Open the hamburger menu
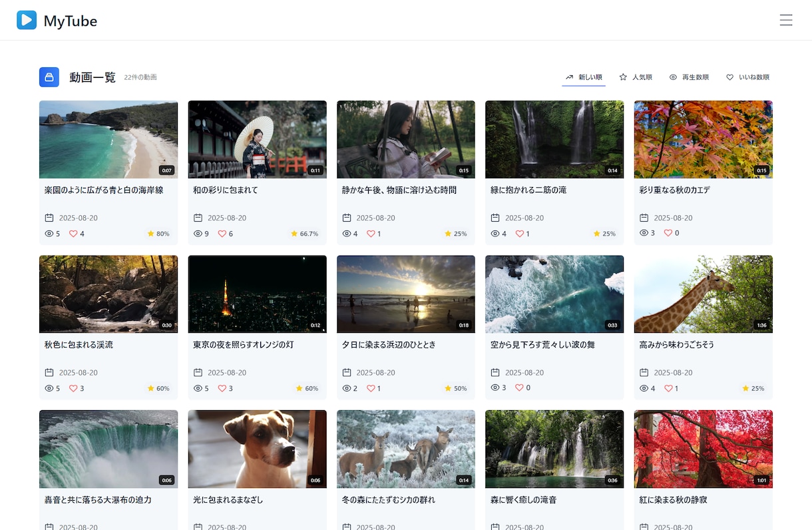This screenshot has width=812, height=530. coord(786,20)
